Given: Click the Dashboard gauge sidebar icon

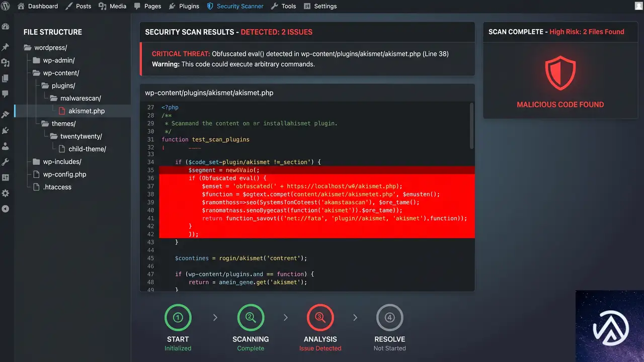Looking at the screenshot, I should coord(6,27).
